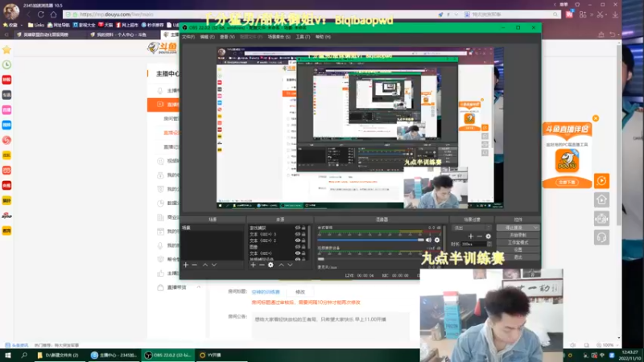Toggle the lock for the 图像 source

(x=303, y=247)
